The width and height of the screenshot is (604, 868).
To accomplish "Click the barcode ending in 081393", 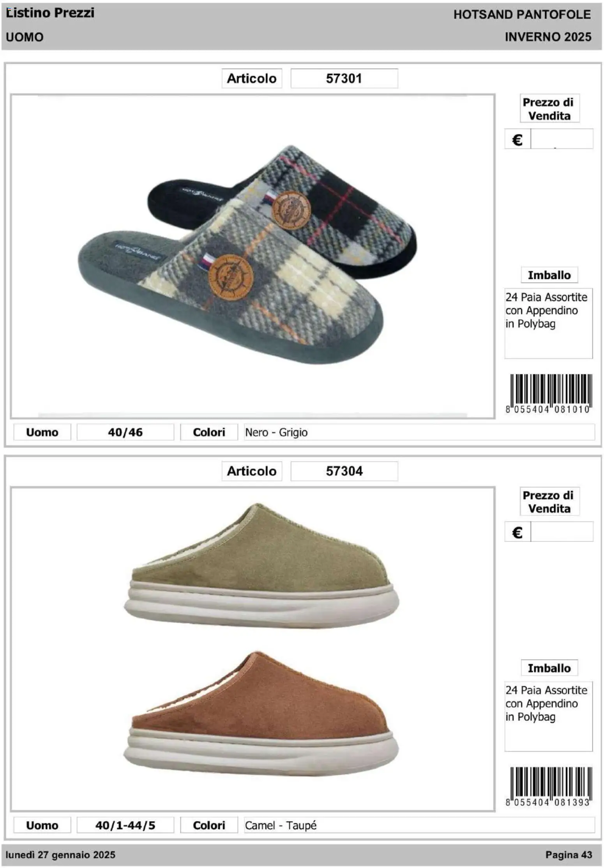I will click(x=549, y=787).
